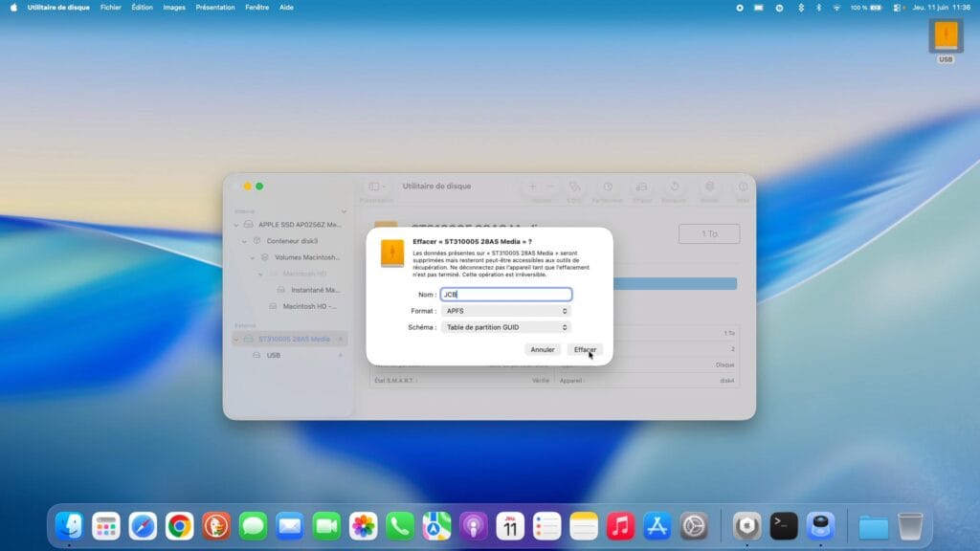Open Maps from the Dock
The height and width of the screenshot is (551, 980).
click(436, 526)
